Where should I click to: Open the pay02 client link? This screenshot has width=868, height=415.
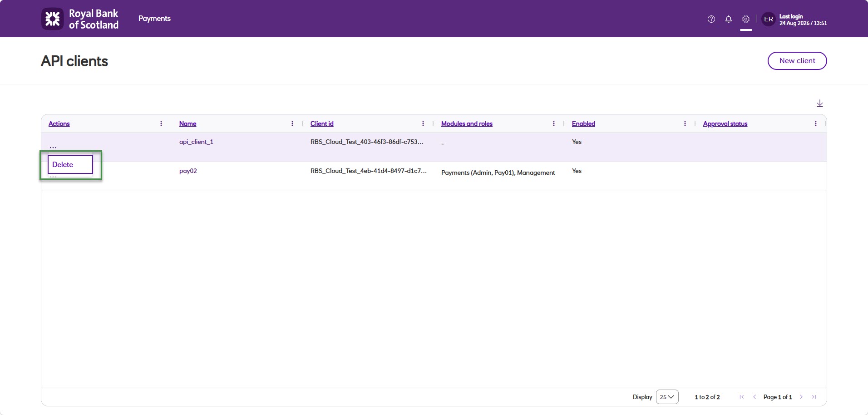pos(188,171)
